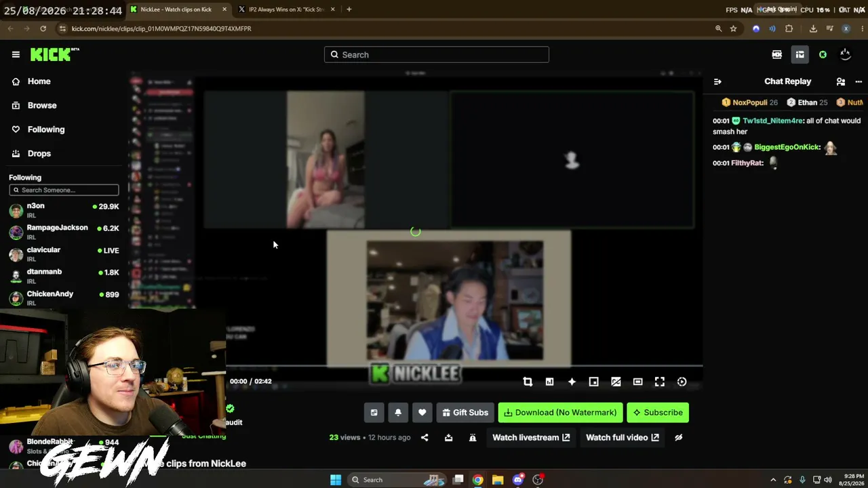Open the playback settings circle icon
Viewport: 868px width, 488px height.
(682, 382)
